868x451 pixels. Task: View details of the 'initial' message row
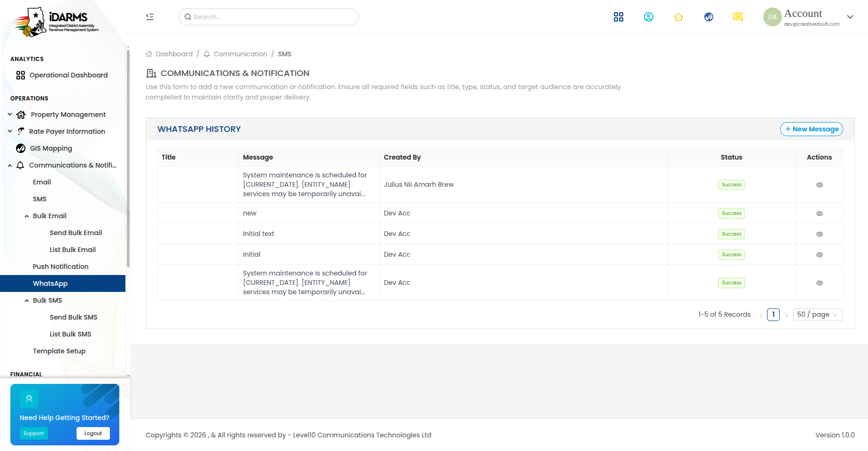coord(820,255)
